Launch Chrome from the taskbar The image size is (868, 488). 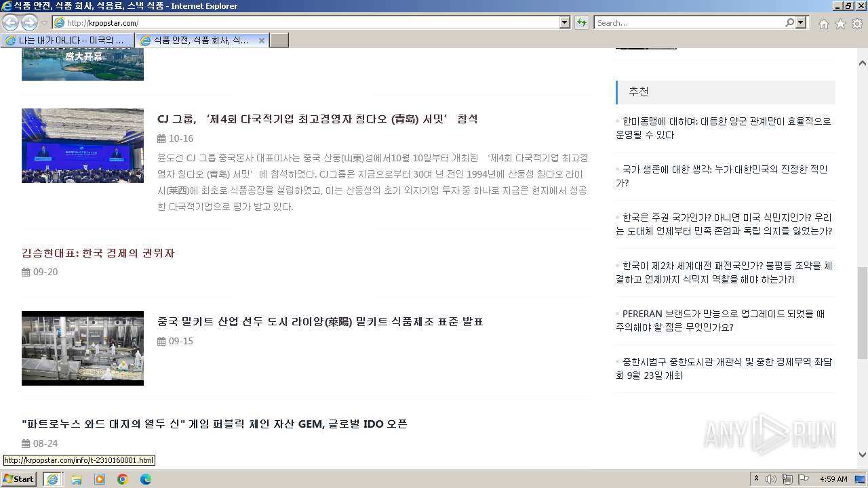click(123, 479)
